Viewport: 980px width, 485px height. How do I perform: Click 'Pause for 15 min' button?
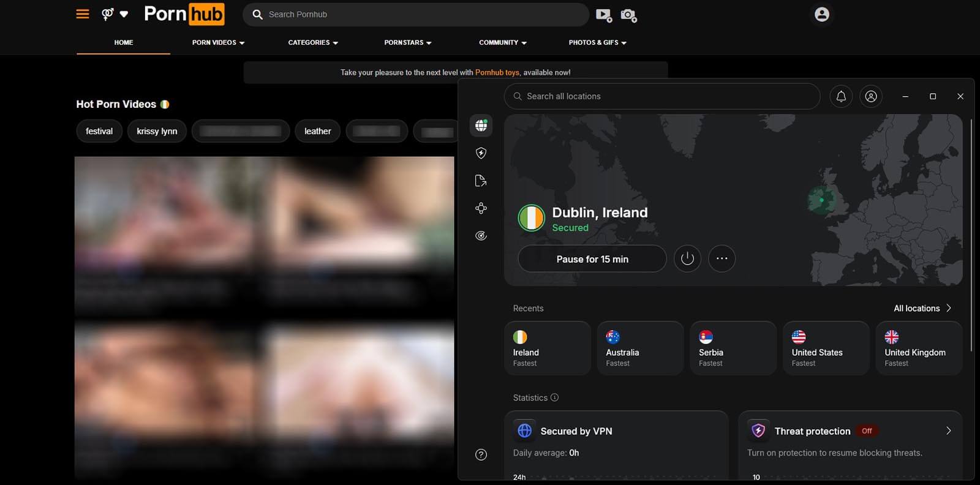click(592, 259)
